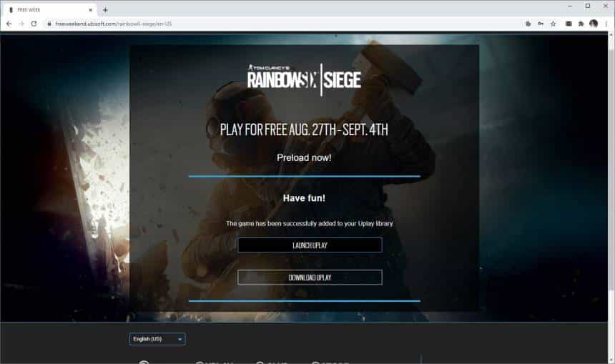Click the 'Have fun!' heading
Viewport: 615px width, 364px height.
tap(304, 198)
